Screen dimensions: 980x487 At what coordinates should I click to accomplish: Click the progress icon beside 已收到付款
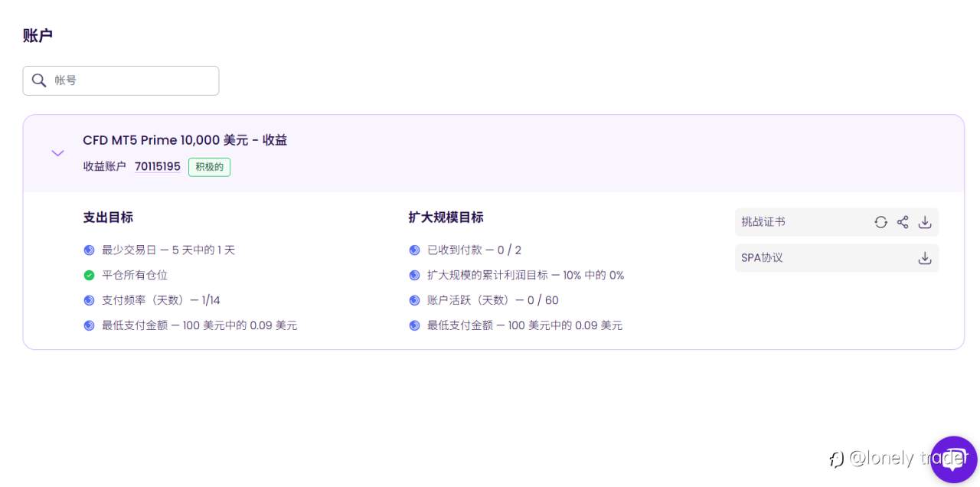[414, 250]
